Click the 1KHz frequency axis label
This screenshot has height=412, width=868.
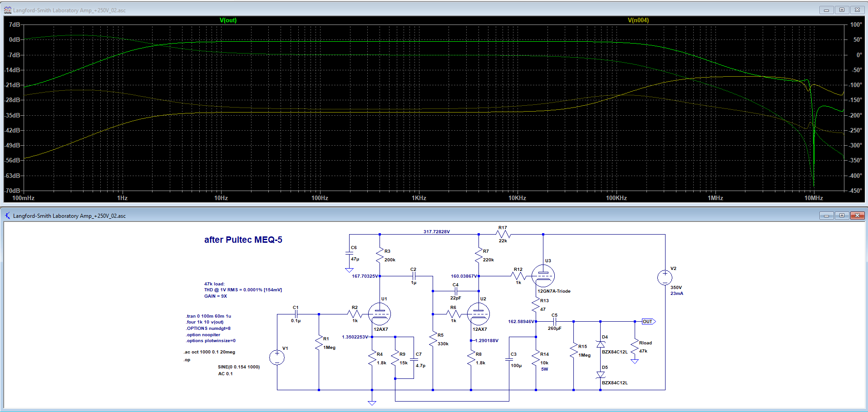click(419, 198)
